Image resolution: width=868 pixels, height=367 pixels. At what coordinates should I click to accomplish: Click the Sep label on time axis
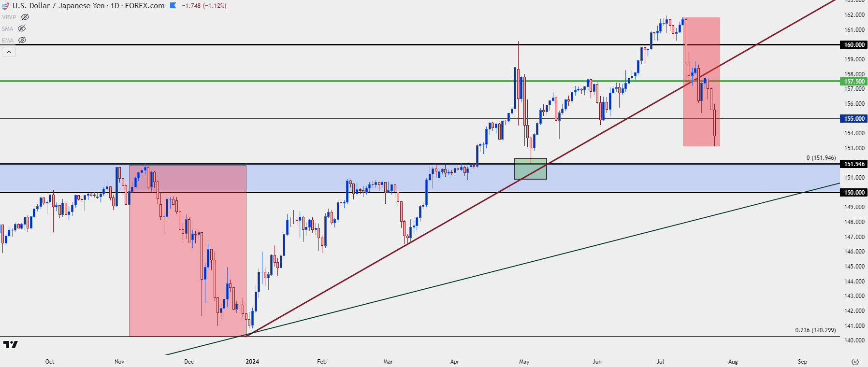803,362
